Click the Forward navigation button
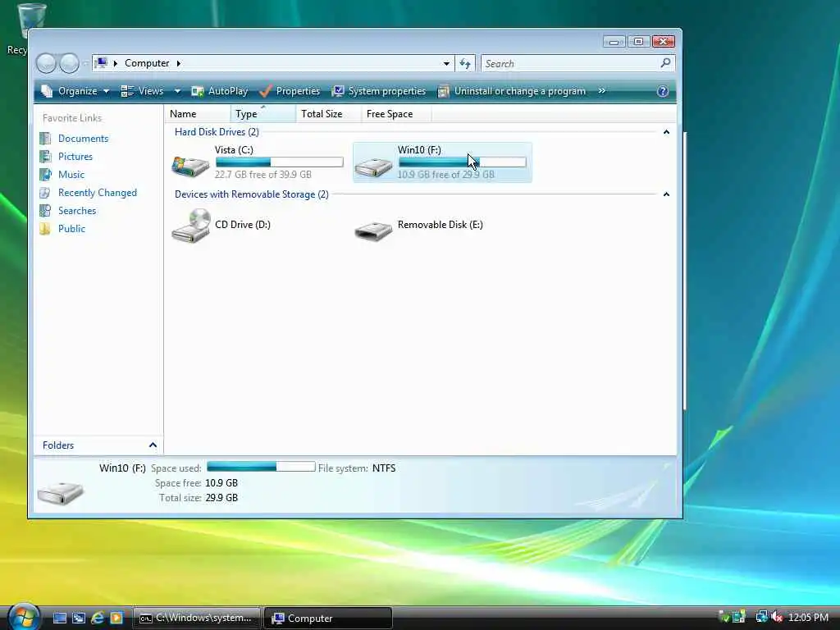Image resolution: width=840 pixels, height=630 pixels. pos(69,63)
